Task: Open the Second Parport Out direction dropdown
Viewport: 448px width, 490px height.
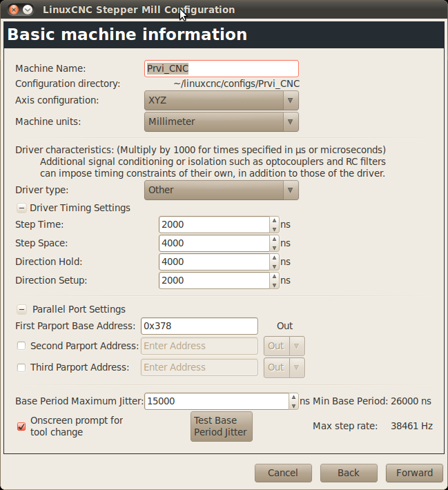Action: coord(284,346)
